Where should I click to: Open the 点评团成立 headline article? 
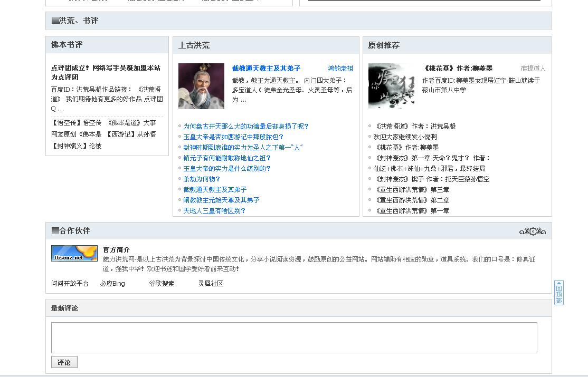click(x=106, y=73)
